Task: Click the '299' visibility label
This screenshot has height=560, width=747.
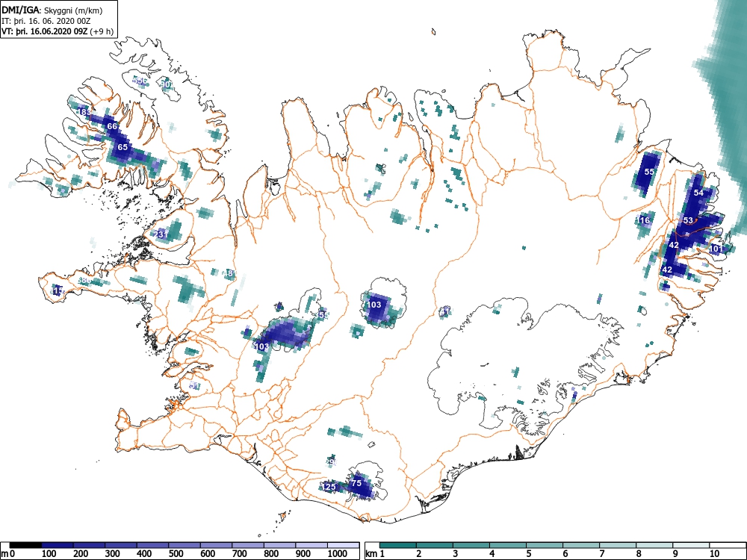Action: click(x=331, y=462)
